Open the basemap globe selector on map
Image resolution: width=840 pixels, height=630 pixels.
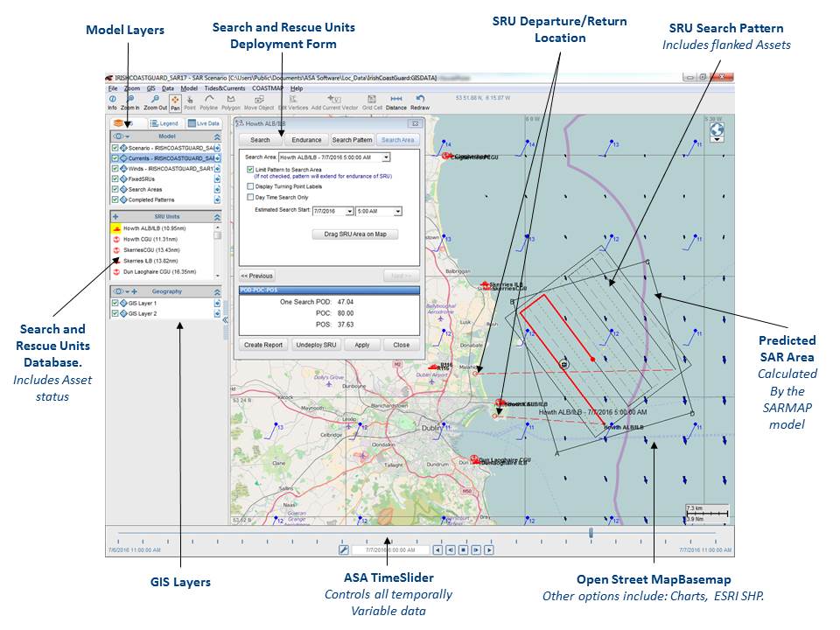(x=717, y=132)
